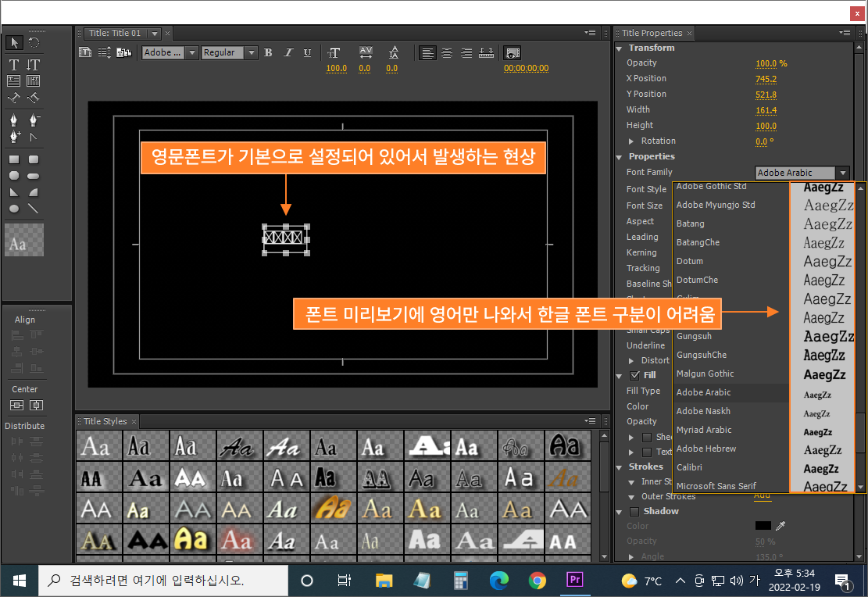Viewport: 868px width, 597px height.
Task: Edit the font size 100.0 value
Action: (x=336, y=69)
